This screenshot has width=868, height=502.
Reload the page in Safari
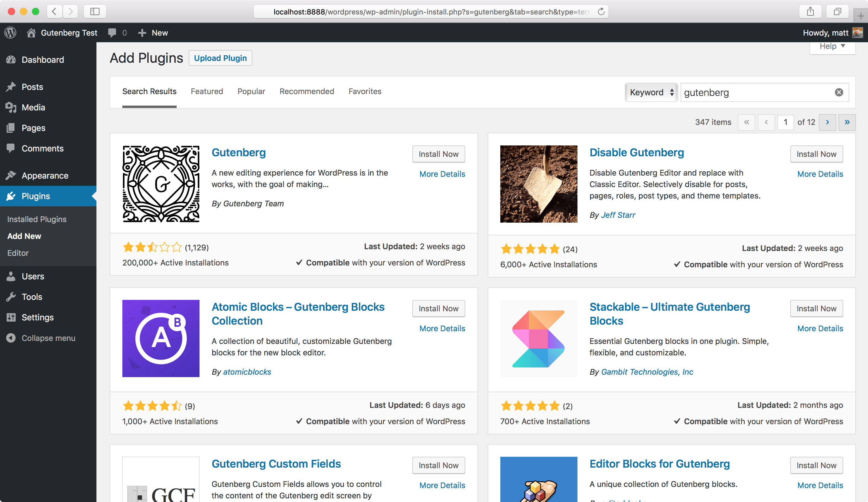point(601,12)
